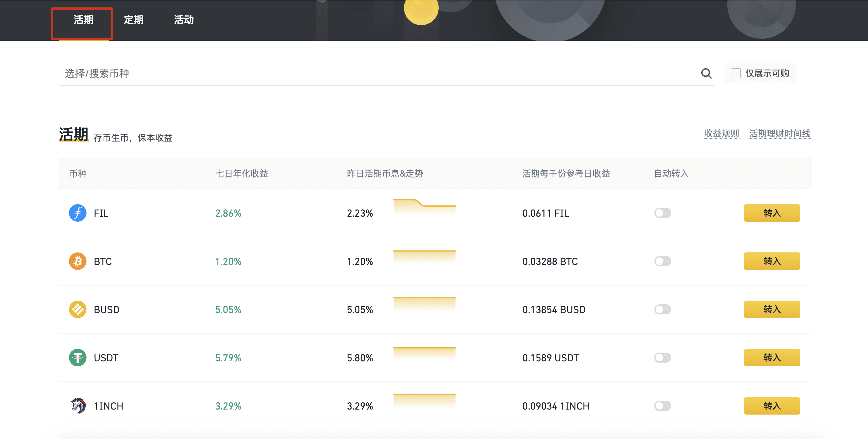This screenshot has height=439, width=868.
Task: Switch to the 活动 tab
Action: click(x=184, y=20)
